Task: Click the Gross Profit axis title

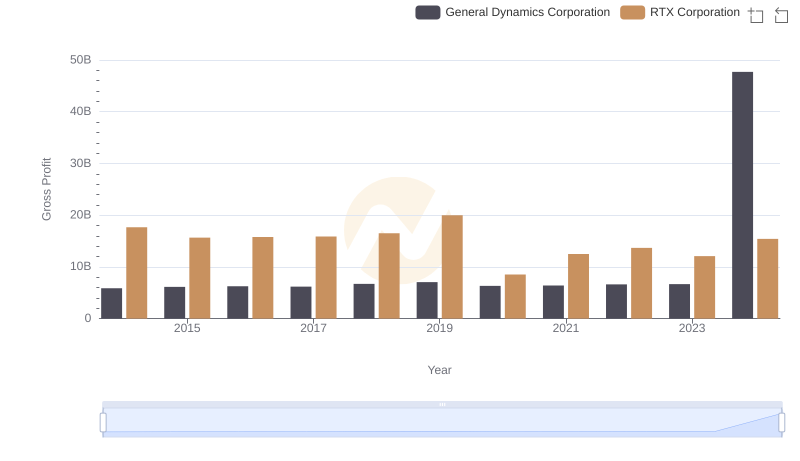Action: pyautogui.click(x=46, y=189)
